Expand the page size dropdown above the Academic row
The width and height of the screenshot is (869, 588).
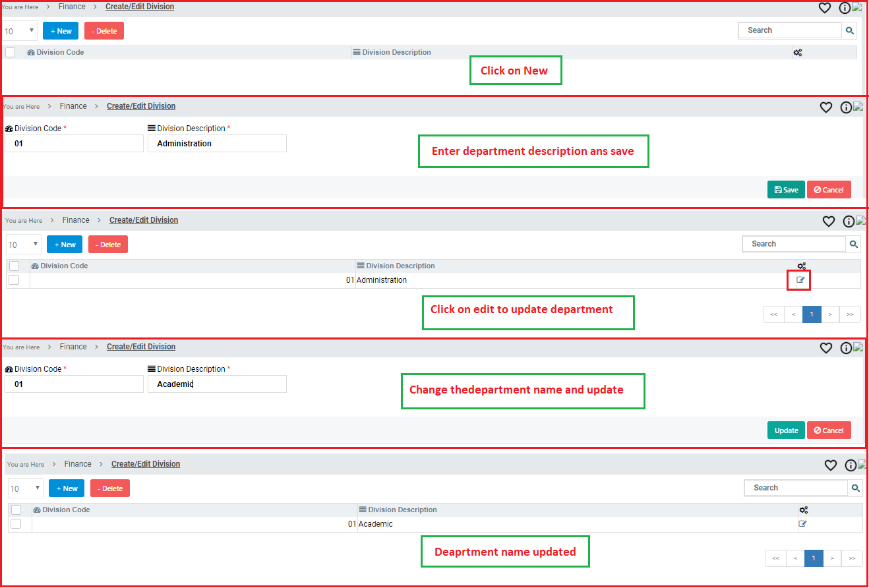click(26, 488)
